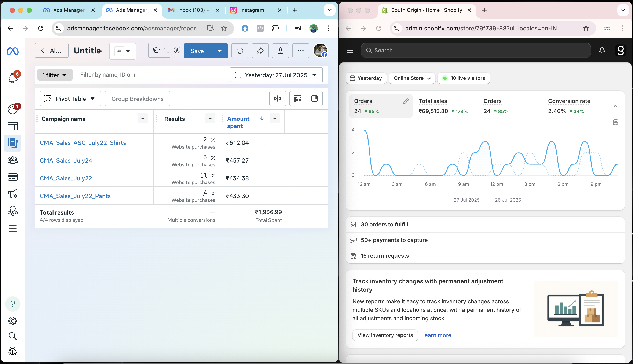Toggle the split-panel layout view button
The image size is (633, 364).
[x=314, y=99]
